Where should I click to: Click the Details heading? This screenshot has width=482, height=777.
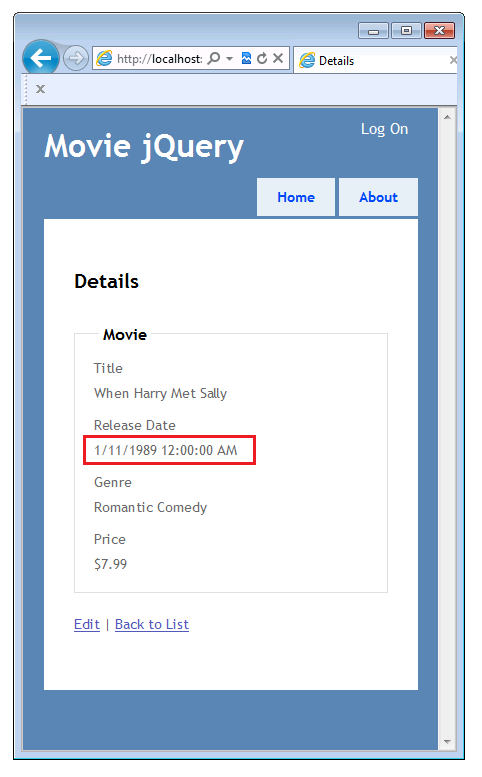(107, 281)
